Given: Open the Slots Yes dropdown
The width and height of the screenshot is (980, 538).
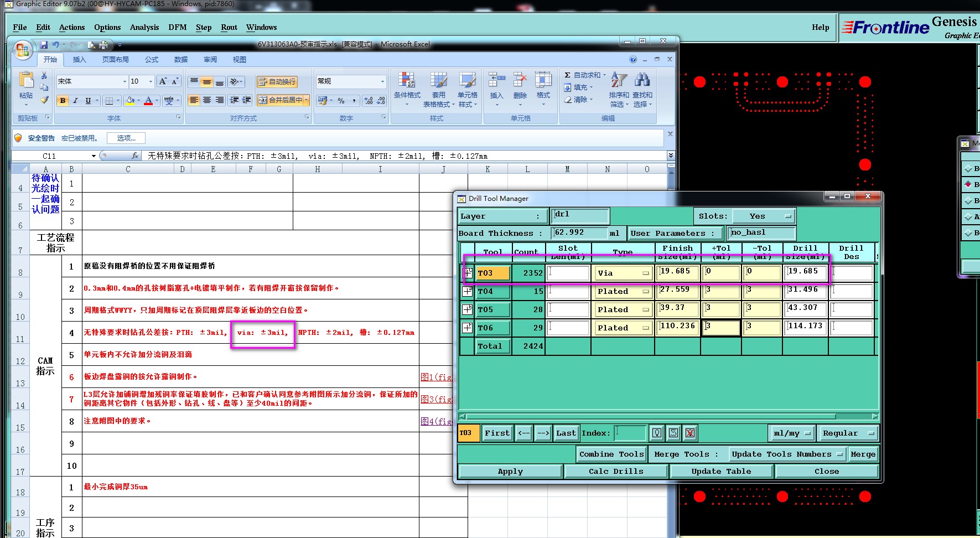Looking at the screenshot, I should pyautogui.click(x=764, y=216).
